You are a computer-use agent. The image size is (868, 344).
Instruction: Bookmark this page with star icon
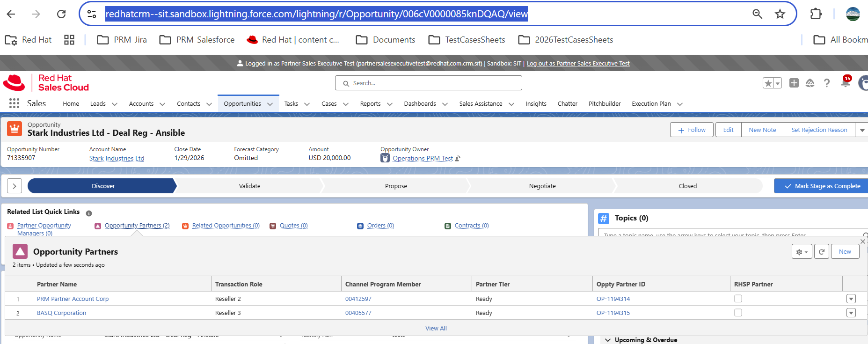click(780, 14)
